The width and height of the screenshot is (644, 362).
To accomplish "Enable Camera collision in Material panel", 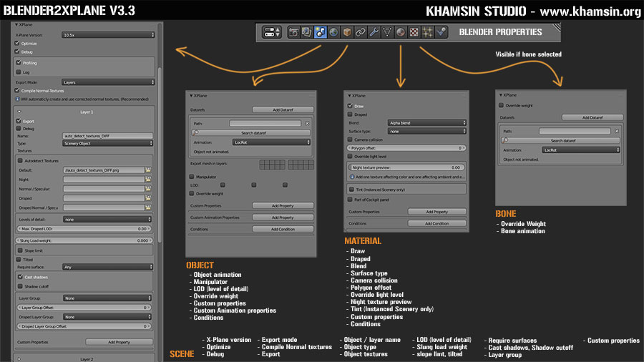I will (351, 140).
